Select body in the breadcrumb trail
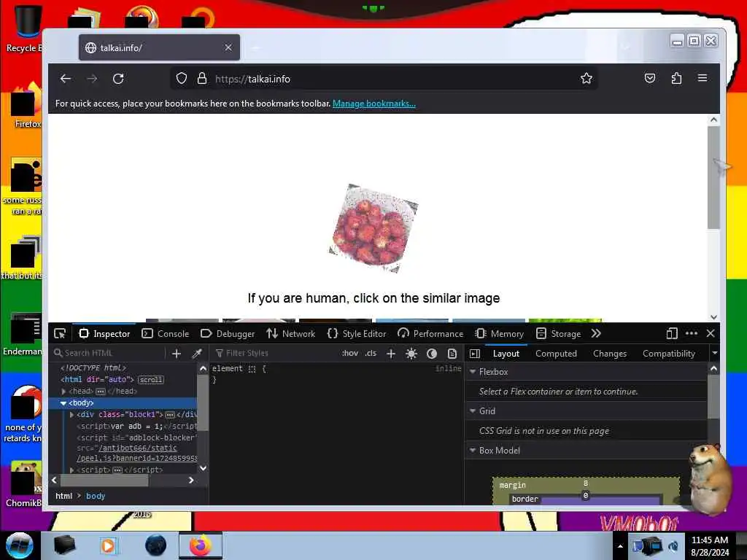 tap(96, 496)
